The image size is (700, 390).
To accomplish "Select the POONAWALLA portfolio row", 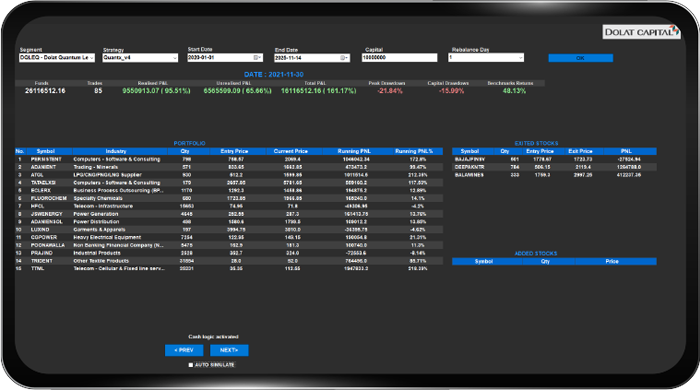I will pyautogui.click(x=229, y=245).
